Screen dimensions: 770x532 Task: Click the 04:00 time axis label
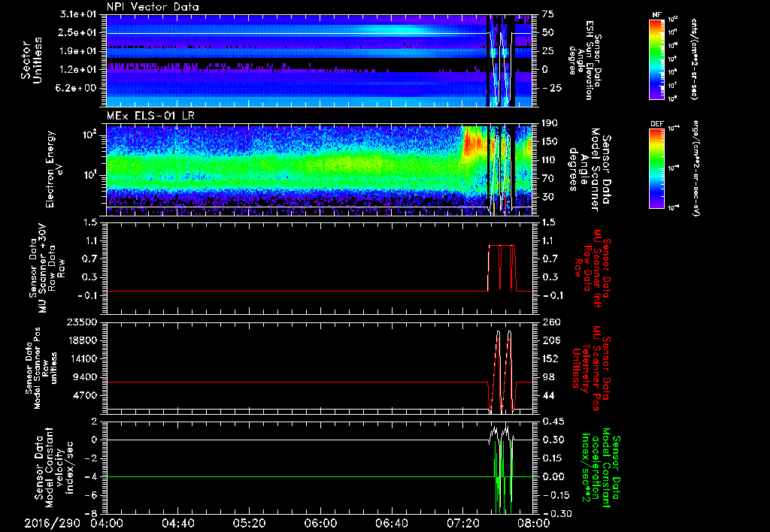[x=107, y=522]
